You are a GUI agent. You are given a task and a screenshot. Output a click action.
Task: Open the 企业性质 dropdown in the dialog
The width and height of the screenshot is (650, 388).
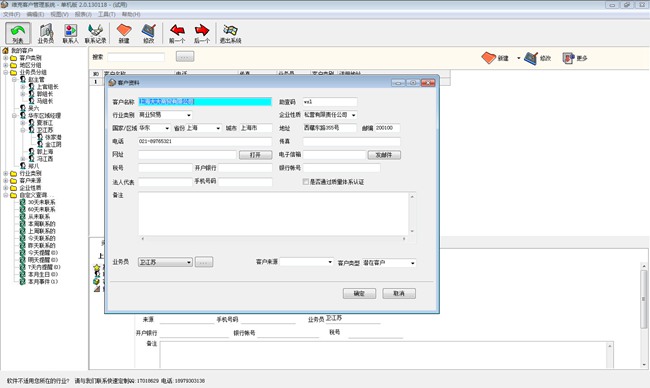pyautogui.click(x=354, y=115)
